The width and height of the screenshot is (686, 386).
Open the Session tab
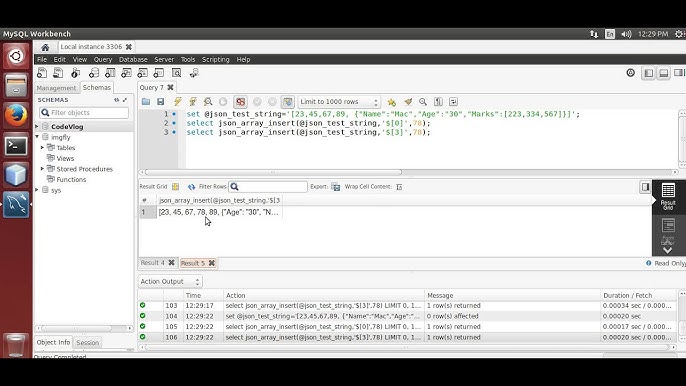coord(88,343)
